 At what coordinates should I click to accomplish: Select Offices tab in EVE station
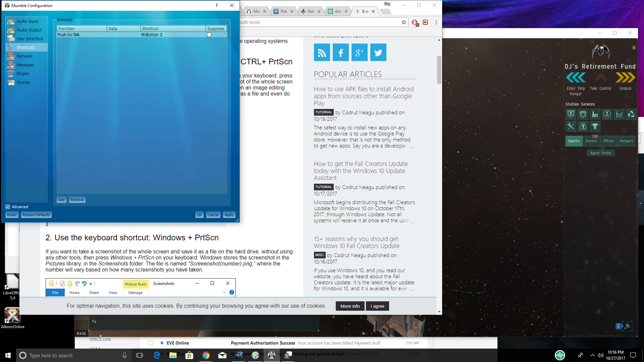click(608, 141)
